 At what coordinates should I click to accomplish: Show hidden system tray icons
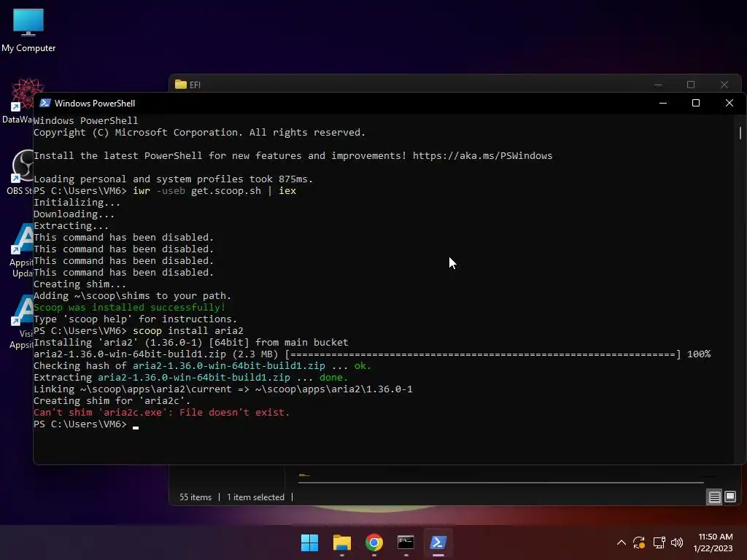tap(622, 542)
